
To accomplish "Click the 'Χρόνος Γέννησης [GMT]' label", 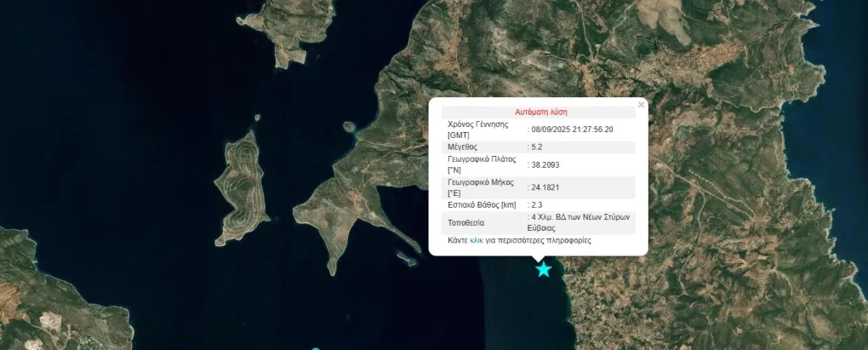I will click(x=477, y=129).
